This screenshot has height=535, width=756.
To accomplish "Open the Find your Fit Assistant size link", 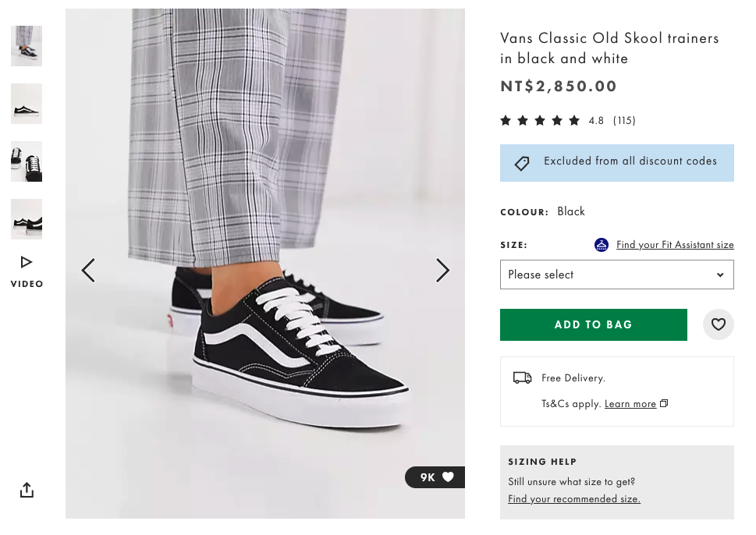I will click(674, 245).
